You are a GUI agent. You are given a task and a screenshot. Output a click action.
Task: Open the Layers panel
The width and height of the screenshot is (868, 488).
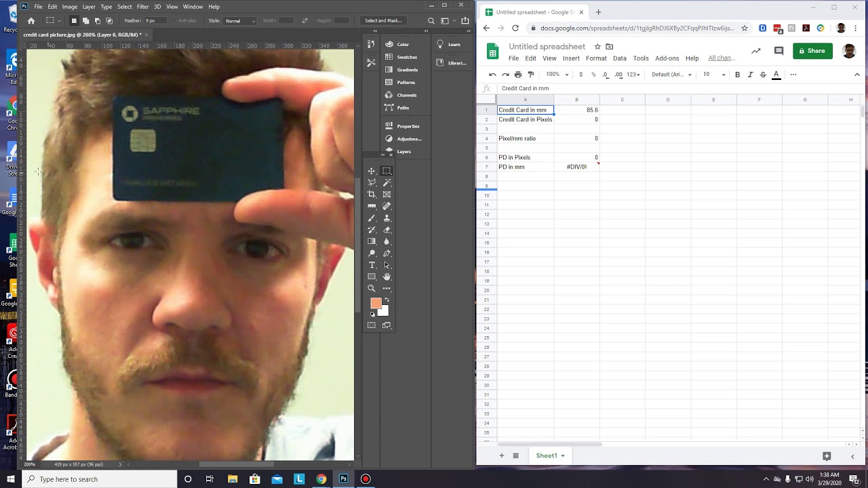(x=398, y=152)
